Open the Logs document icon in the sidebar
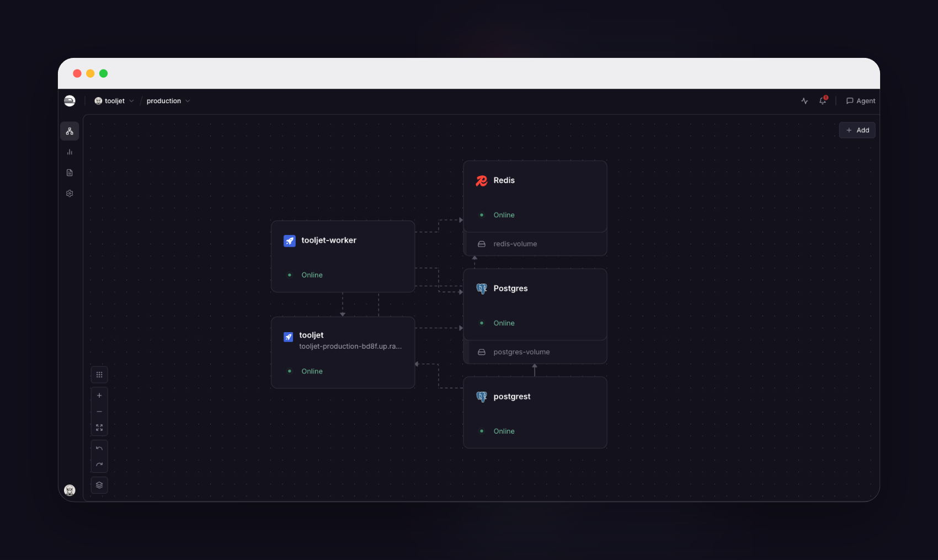The image size is (938, 560). (x=70, y=173)
